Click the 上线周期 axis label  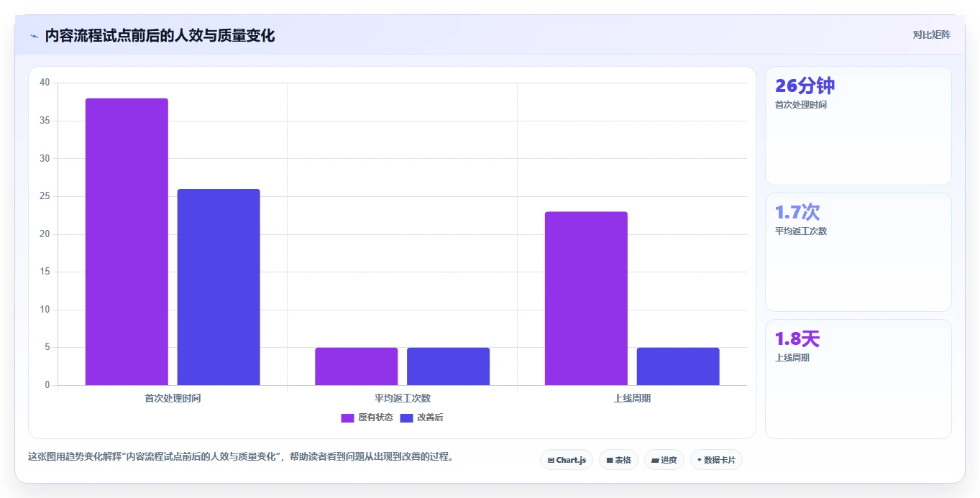click(x=632, y=398)
